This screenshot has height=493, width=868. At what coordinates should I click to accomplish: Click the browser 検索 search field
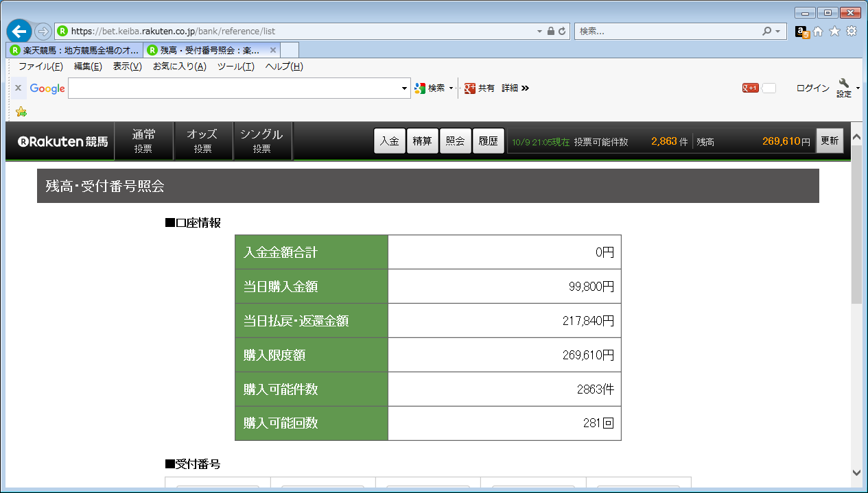(669, 32)
